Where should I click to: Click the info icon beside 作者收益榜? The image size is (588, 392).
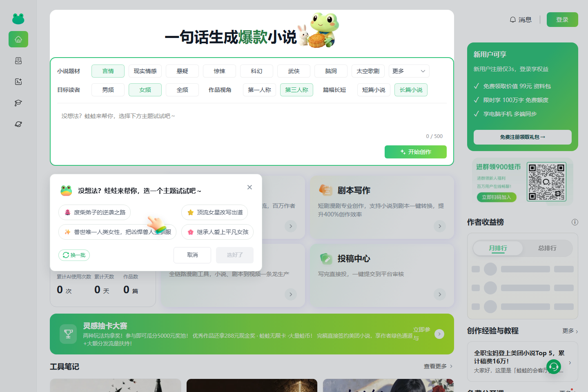point(575,222)
